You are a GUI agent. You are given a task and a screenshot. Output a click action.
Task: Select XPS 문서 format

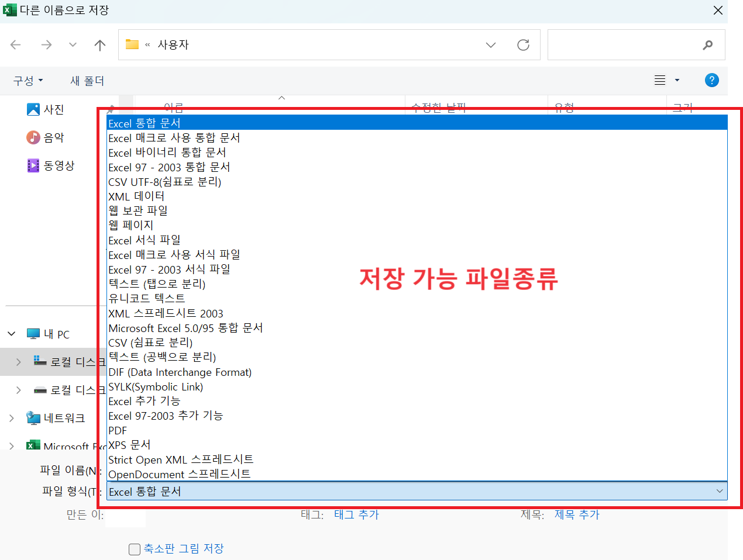point(417,445)
